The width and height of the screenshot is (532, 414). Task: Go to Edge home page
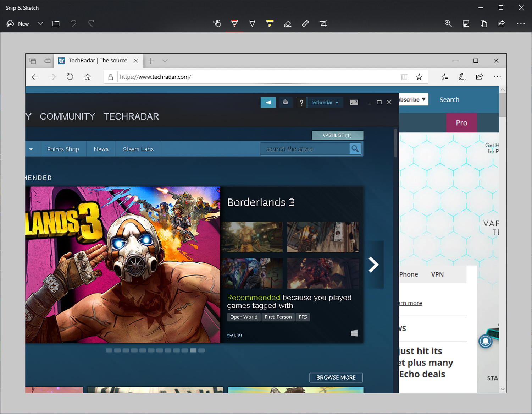pyautogui.click(x=88, y=77)
